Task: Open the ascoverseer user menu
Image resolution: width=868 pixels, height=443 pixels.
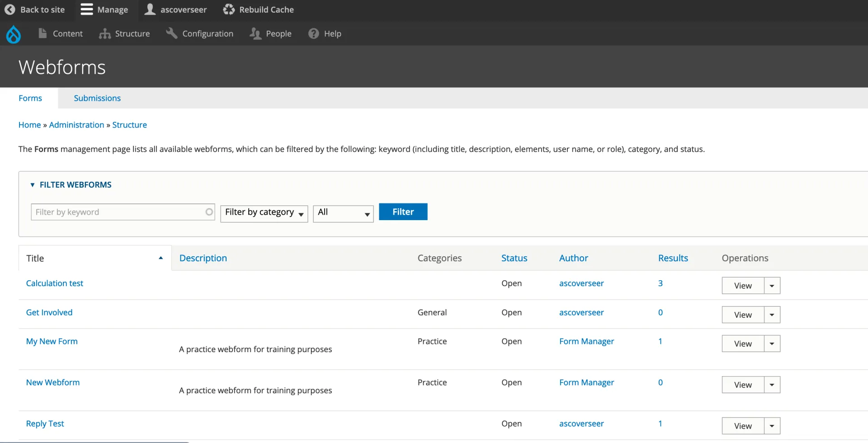Action: (x=175, y=9)
